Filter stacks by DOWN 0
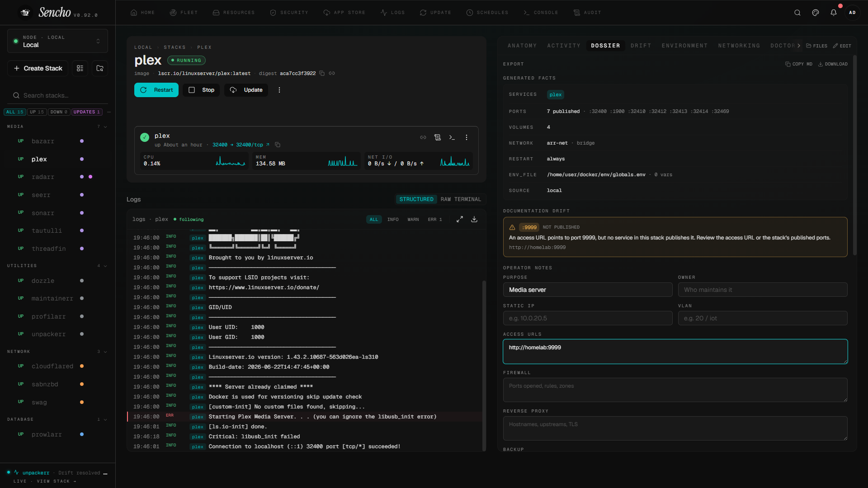868x488 pixels. point(59,112)
